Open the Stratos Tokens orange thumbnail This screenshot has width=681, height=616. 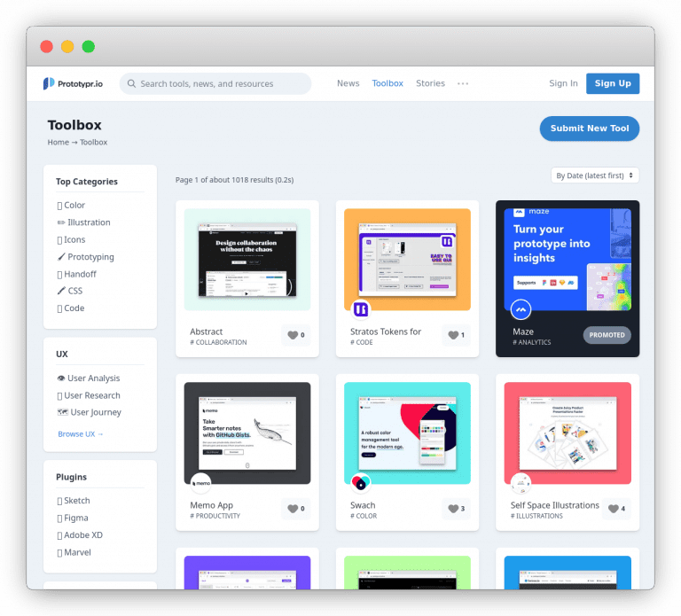pyautogui.click(x=407, y=260)
